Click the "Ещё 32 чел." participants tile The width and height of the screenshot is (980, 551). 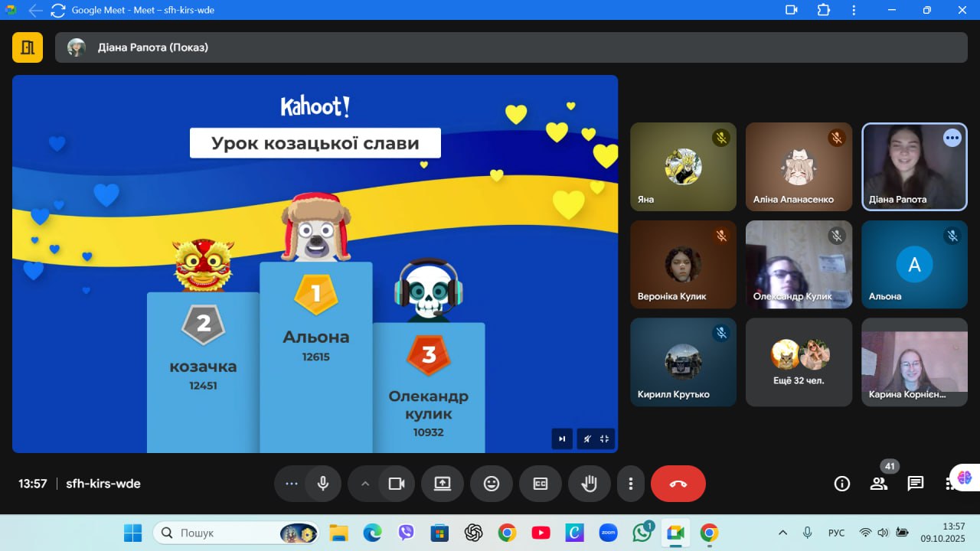pyautogui.click(x=799, y=362)
